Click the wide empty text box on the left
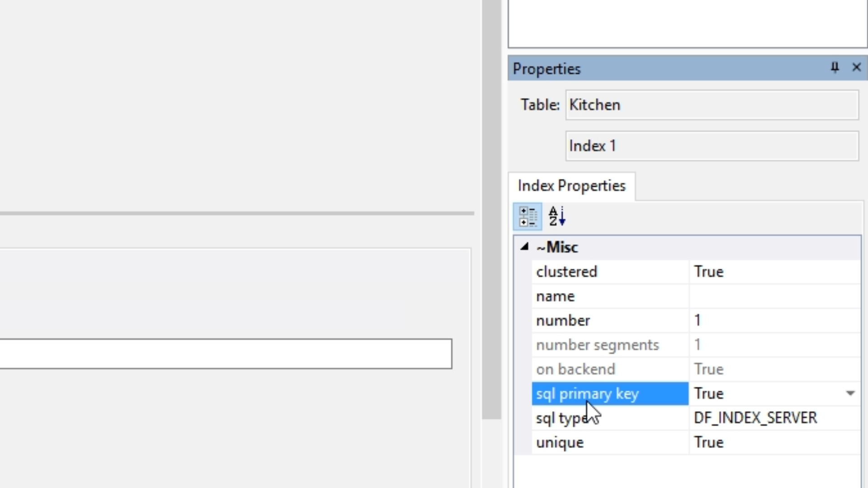This screenshot has width=868, height=488. (226, 354)
